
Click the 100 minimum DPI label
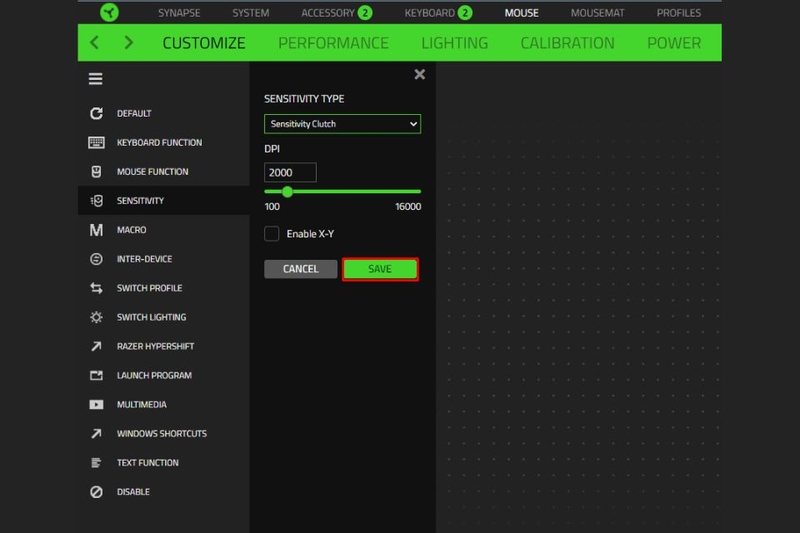tap(272, 207)
